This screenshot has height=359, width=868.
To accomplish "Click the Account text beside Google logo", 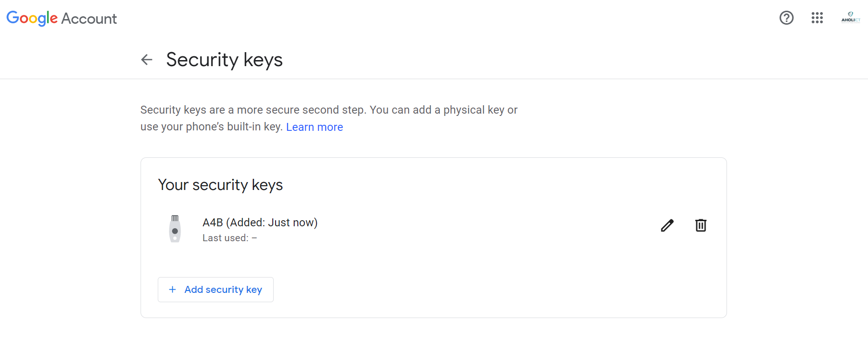I will pos(89,19).
